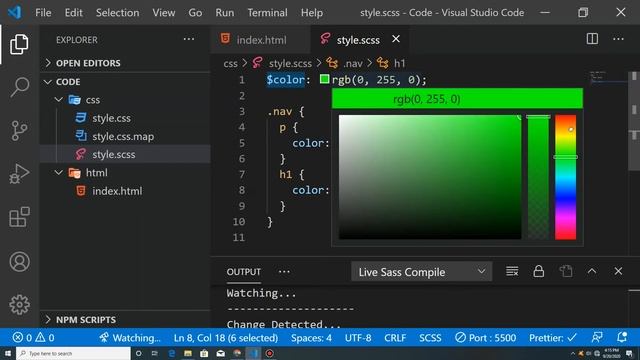Click the VS Code icon in the blue title bar
The height and width of the screenshot is (360, 640).
point(15,12)
